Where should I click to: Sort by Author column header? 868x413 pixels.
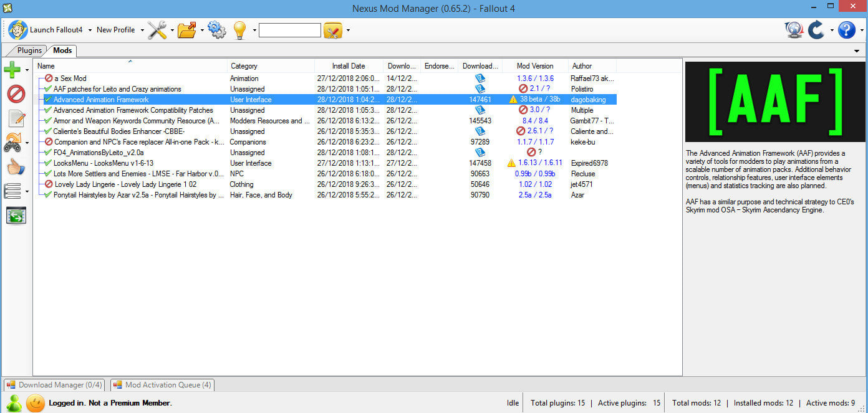592,66
